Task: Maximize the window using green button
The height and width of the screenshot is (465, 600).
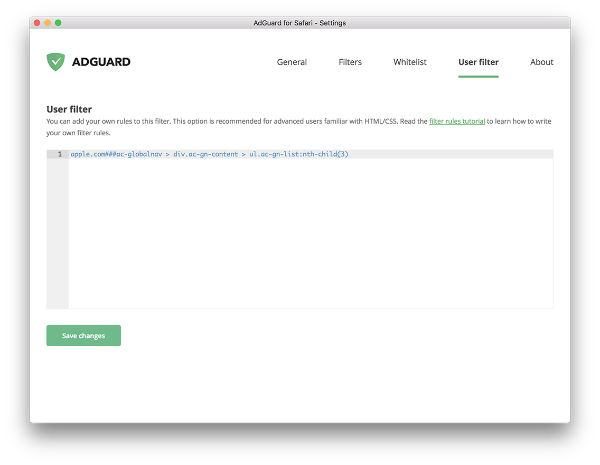Action: (x=58, y=22)
